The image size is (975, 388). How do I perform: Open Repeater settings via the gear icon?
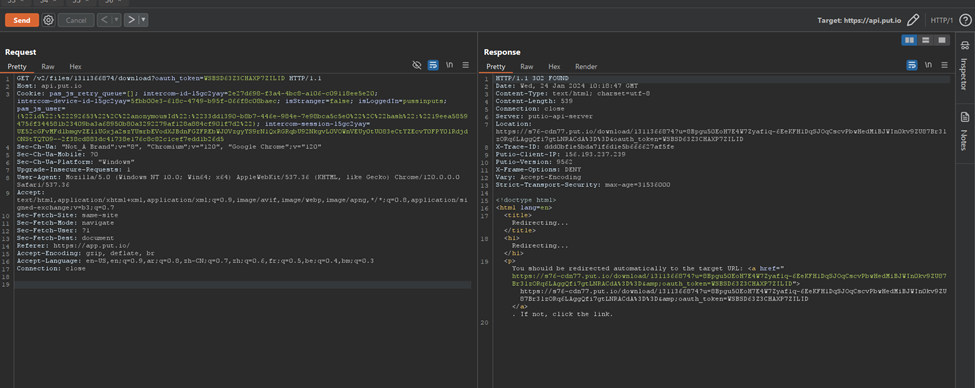[48, 20]
